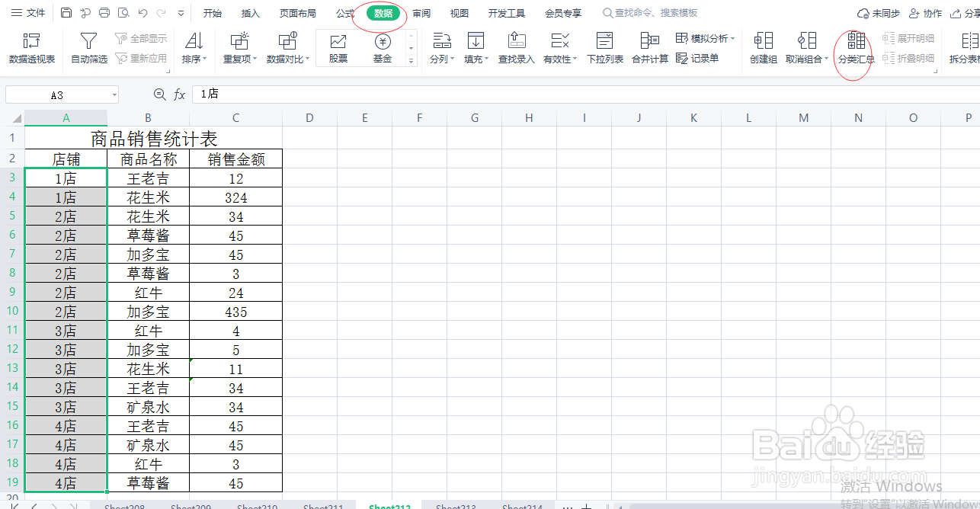Screen dimensions: 980x509
Task: Click header cell 销售金额
Action: coord(236,158)
